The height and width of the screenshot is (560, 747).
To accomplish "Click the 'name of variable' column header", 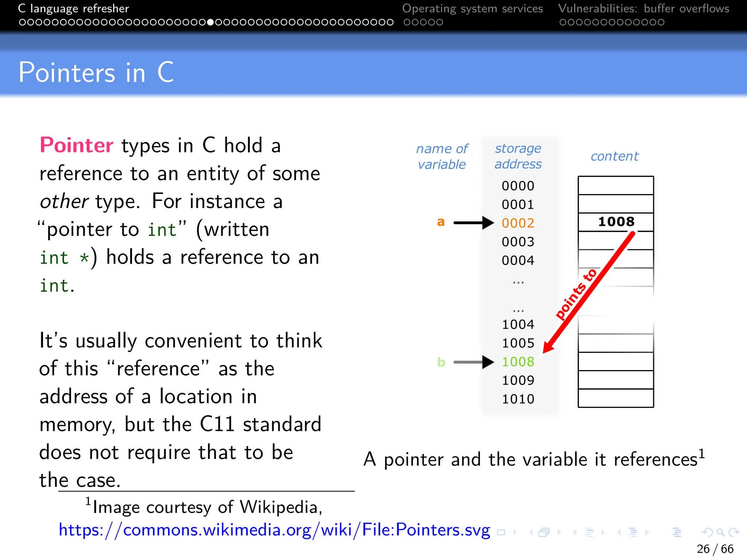I will pyautogui.click(x=442, y=157).
